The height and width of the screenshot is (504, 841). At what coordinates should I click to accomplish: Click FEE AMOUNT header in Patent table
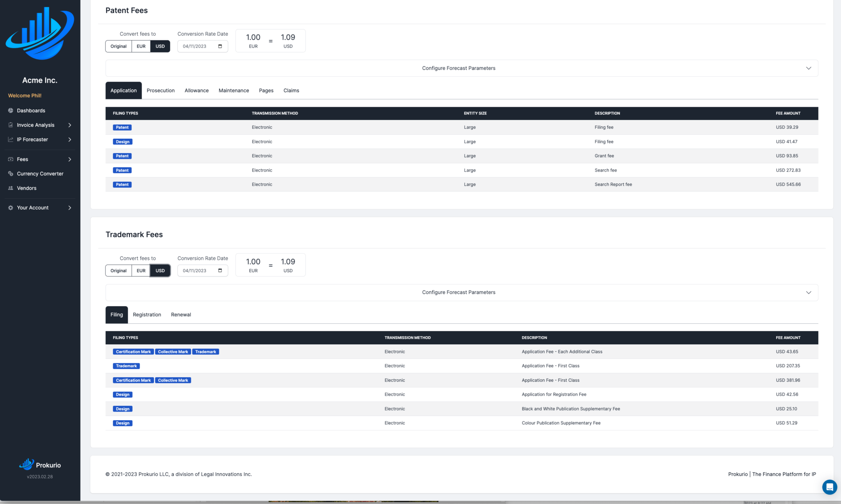[x=788, y=113]
